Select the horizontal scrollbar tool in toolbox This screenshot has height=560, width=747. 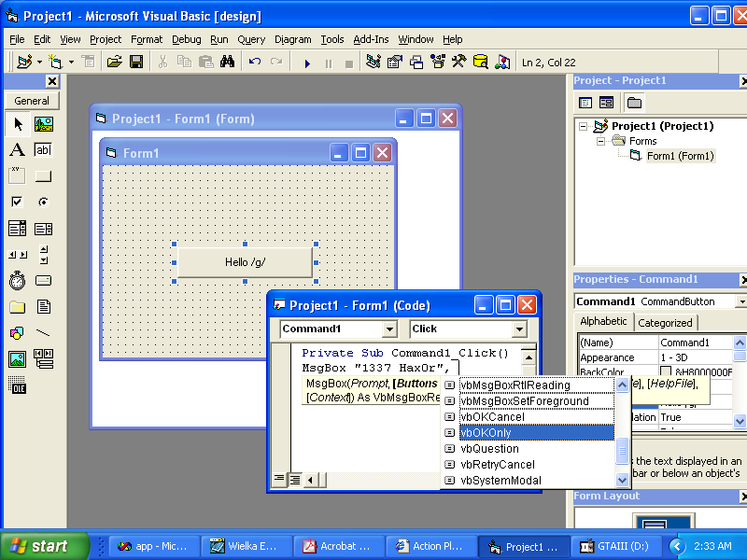[18, 255]
